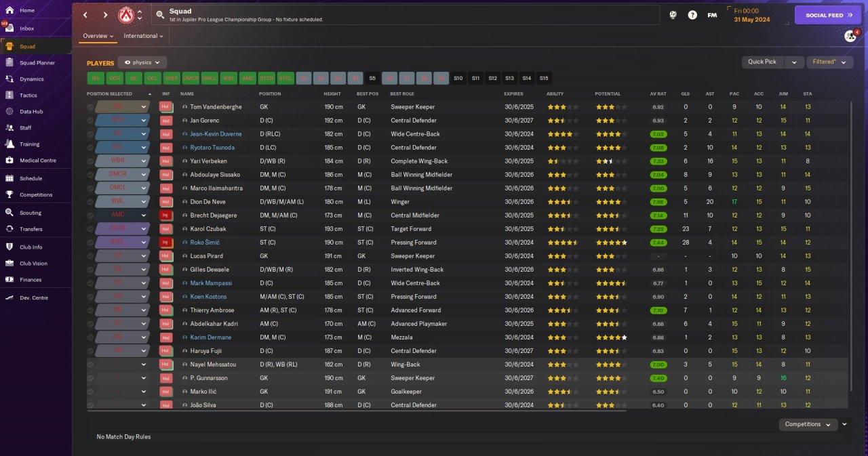The image size is (868, 456).
Task: Open the help question mark icon
Action: pos(692,15)
